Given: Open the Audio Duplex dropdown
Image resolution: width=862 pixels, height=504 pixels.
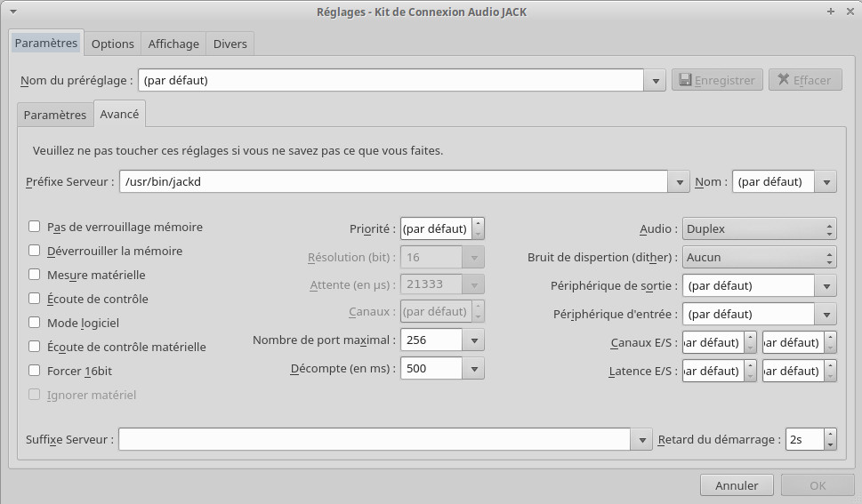Looking at the screenshot, I should [759, 228].
